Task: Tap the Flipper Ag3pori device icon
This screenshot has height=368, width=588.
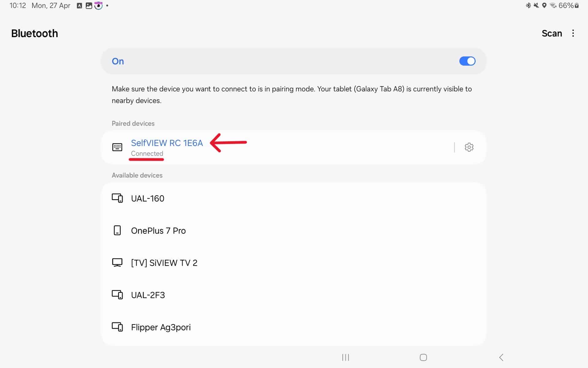Action: pos(117,327)
